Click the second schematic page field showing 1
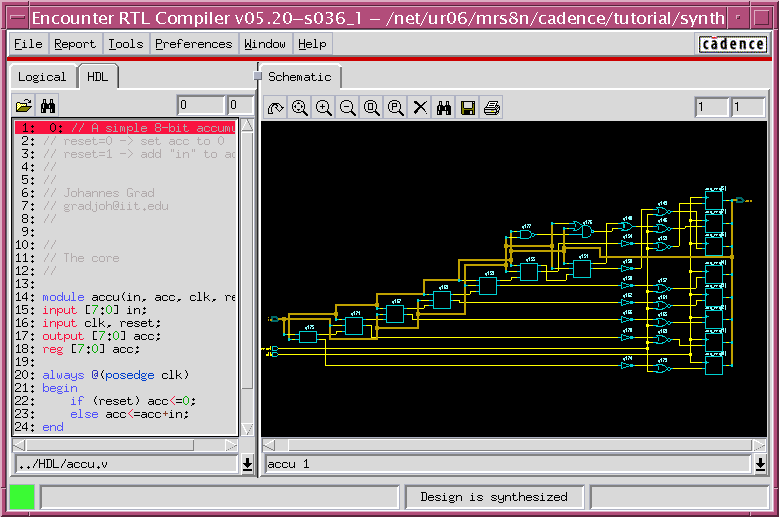Screen dimensions: 779x517 (x=748, y=107)
